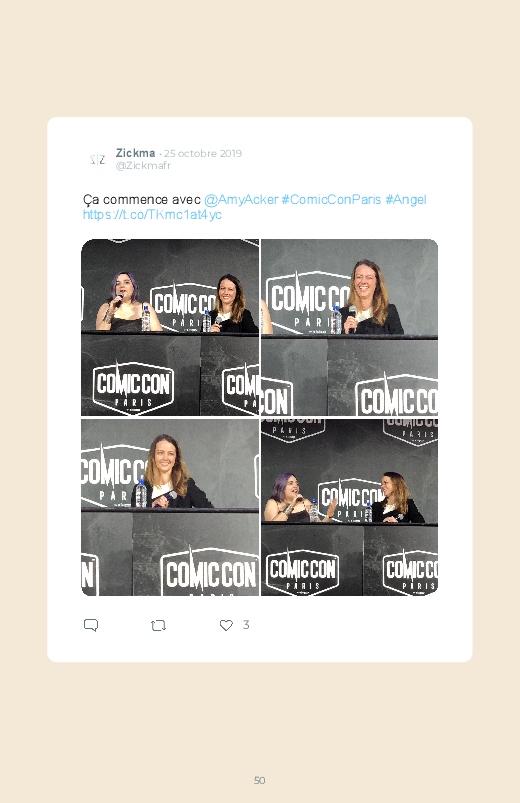Click Comic Con Paris logo in bottom-left photo
The image size is (520, 803).
pos(210,573)
